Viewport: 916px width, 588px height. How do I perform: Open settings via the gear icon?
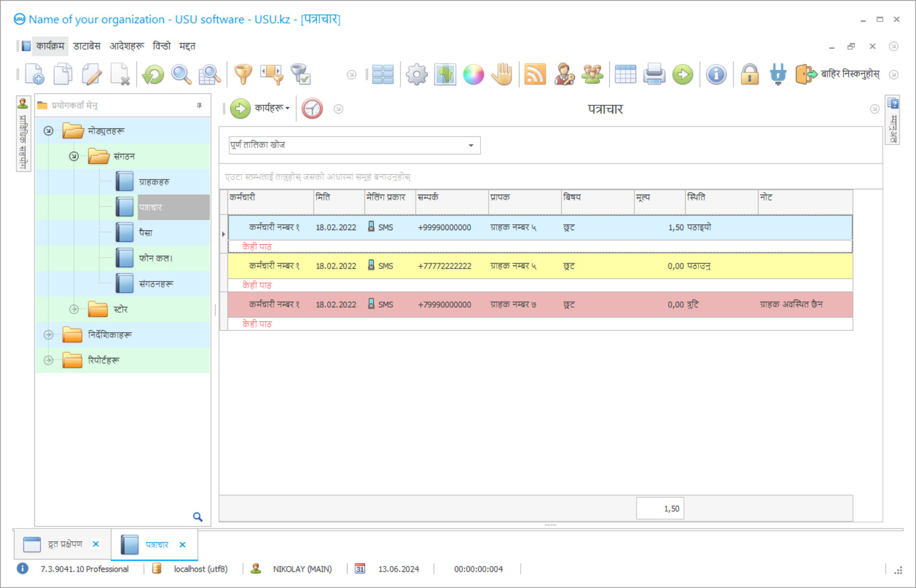417,74
